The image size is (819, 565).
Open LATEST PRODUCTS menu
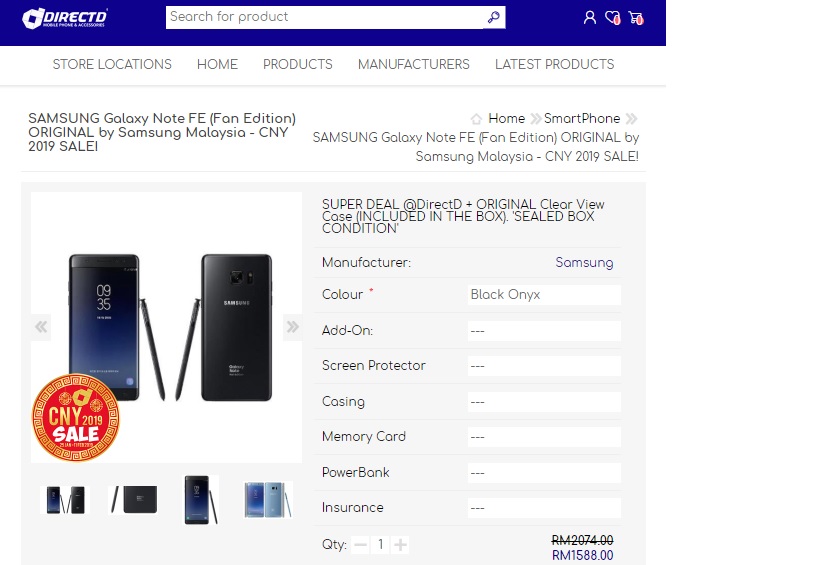[555, 64]
